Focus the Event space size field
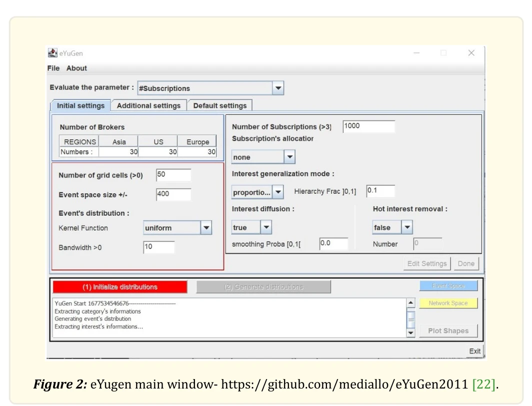The width and height of the screenshot is (532, 406). pos(173,194)
